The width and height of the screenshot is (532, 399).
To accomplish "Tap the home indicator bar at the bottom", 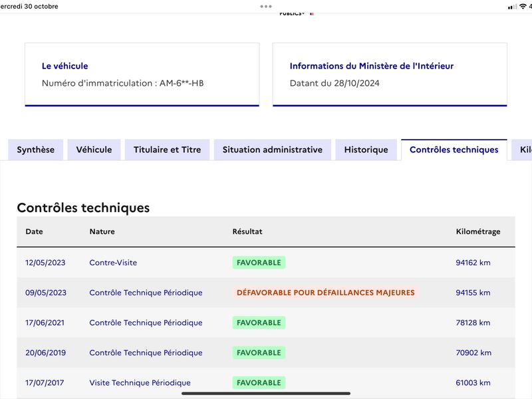I will [266, 394].
